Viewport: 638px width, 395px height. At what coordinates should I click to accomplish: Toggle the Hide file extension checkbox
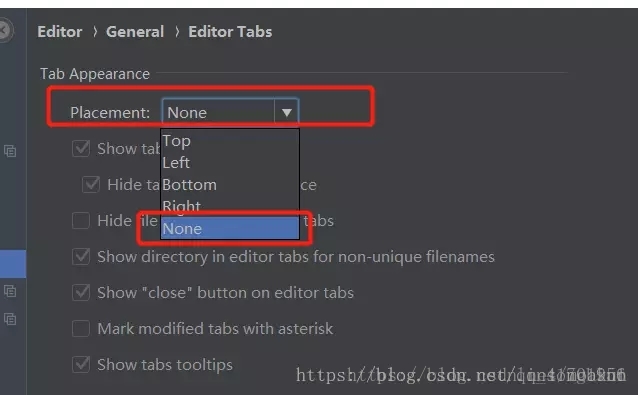[81, 220]
